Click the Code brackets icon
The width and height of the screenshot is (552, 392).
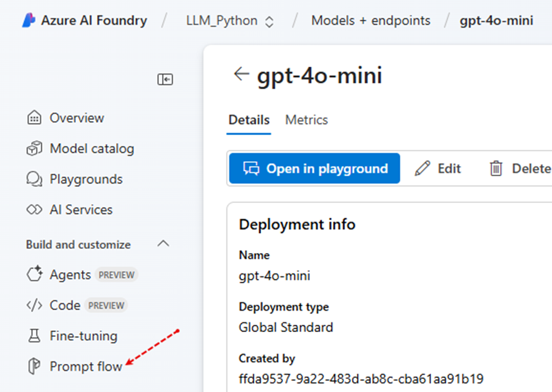tap(34, 305)
